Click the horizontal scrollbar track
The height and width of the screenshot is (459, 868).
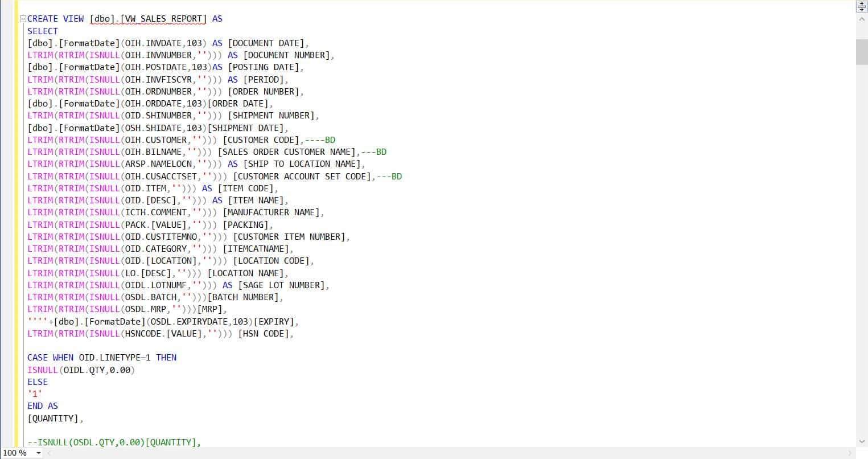450,453
